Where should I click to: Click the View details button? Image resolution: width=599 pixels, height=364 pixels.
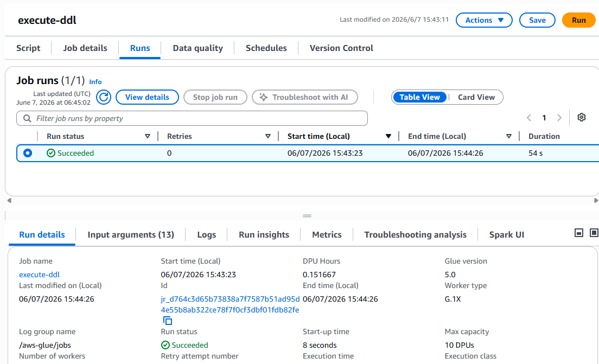coord(147,97)
